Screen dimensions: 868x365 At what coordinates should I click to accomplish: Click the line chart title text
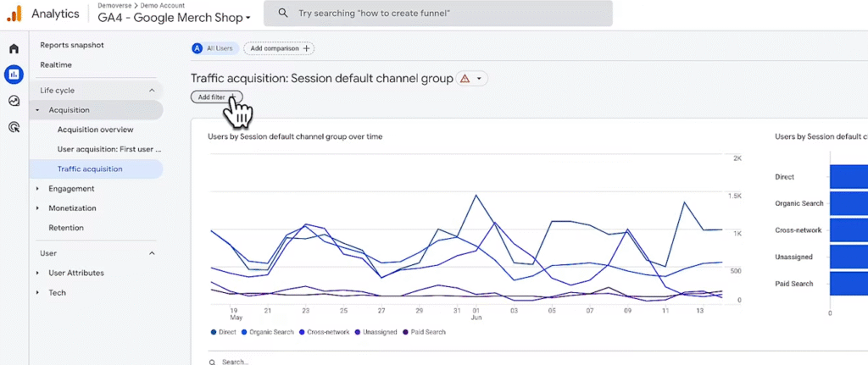coord(295,136)
